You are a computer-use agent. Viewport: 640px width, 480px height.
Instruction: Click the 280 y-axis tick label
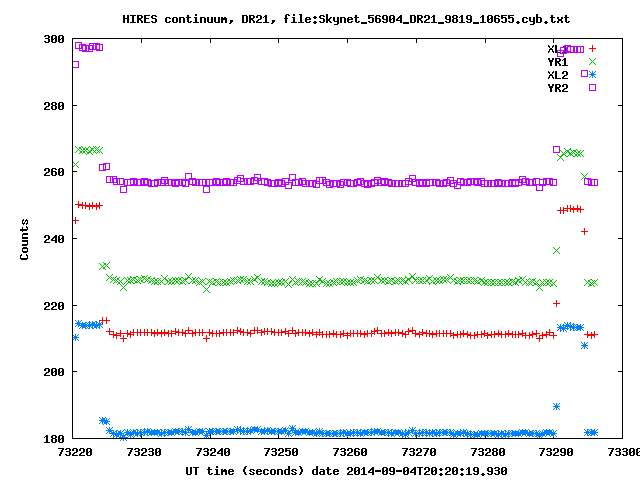(x=54, y=106)
